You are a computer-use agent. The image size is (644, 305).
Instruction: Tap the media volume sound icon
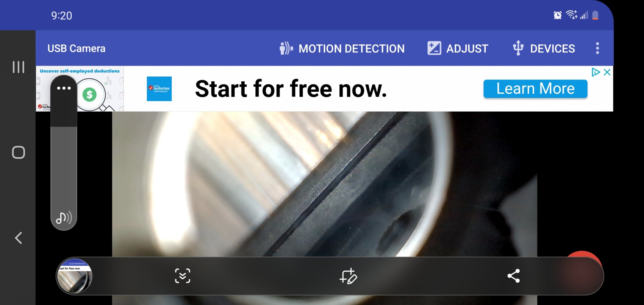tap(64, 217)
